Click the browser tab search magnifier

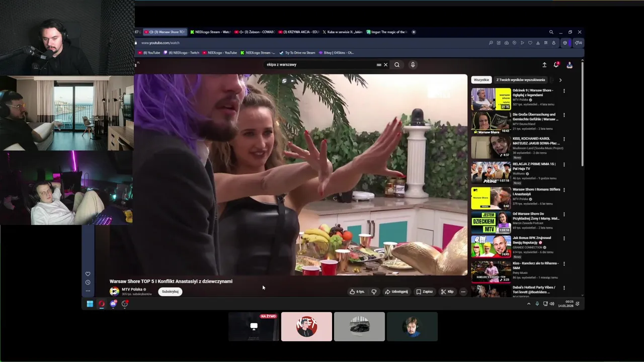(551, 32)
